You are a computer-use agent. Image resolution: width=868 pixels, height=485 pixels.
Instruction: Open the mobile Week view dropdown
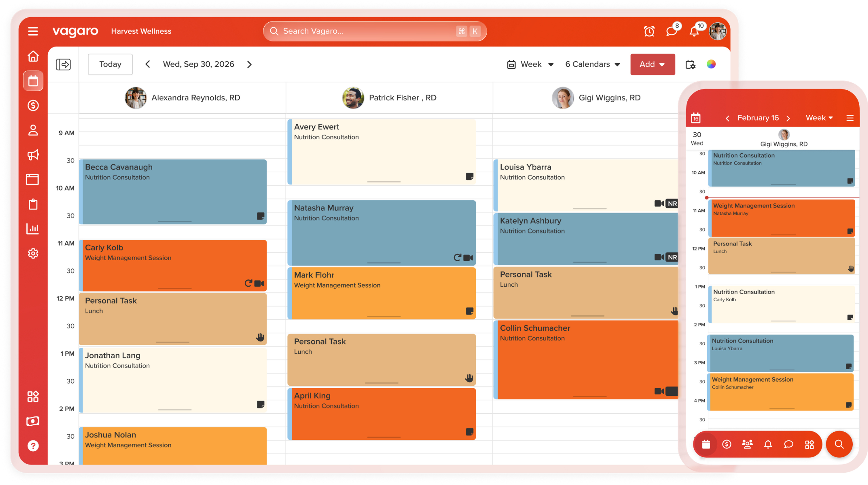click(819, 118)
